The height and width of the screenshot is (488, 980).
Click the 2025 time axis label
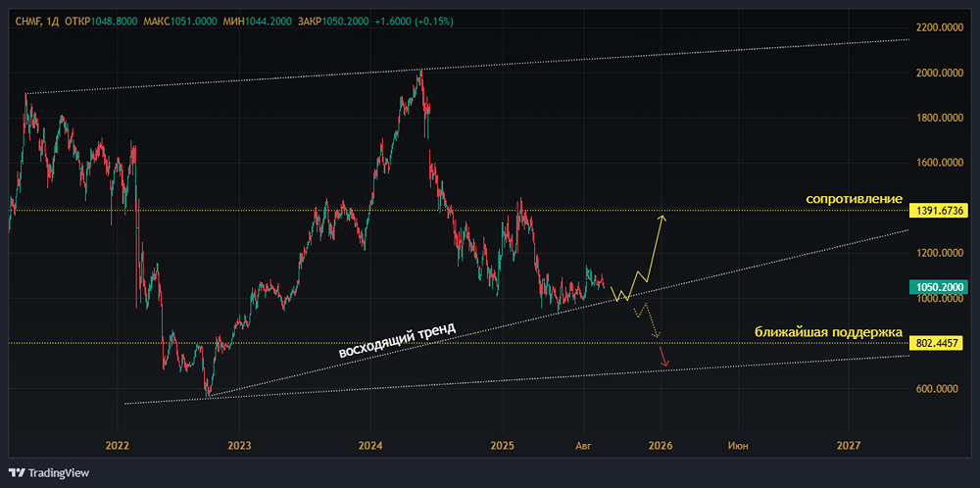point(502,445)
